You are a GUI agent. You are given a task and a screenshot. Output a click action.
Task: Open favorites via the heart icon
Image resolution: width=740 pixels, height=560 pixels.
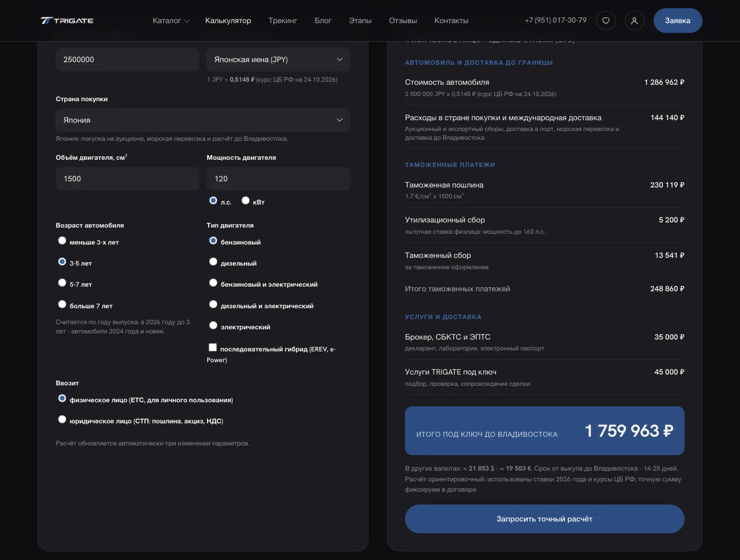[x=606, y=21]
